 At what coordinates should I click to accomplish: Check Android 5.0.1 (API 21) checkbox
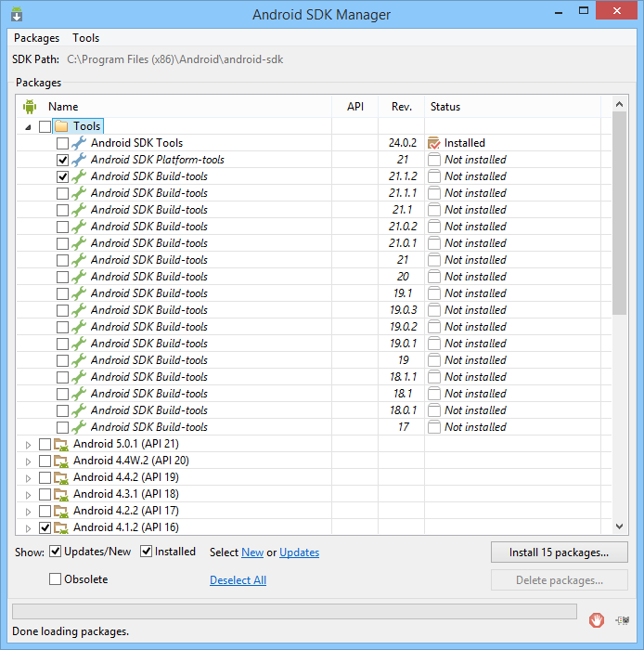pyautogui.click(x=45, y=445)
